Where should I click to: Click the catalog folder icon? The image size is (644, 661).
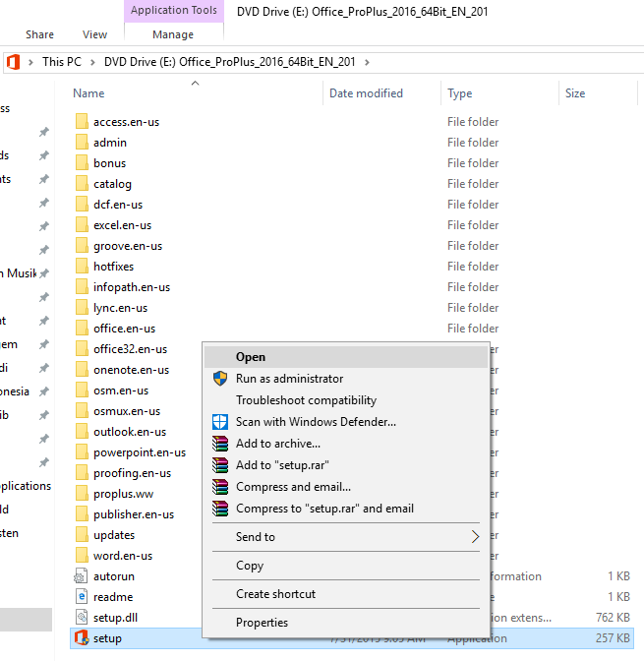(82, 183)
